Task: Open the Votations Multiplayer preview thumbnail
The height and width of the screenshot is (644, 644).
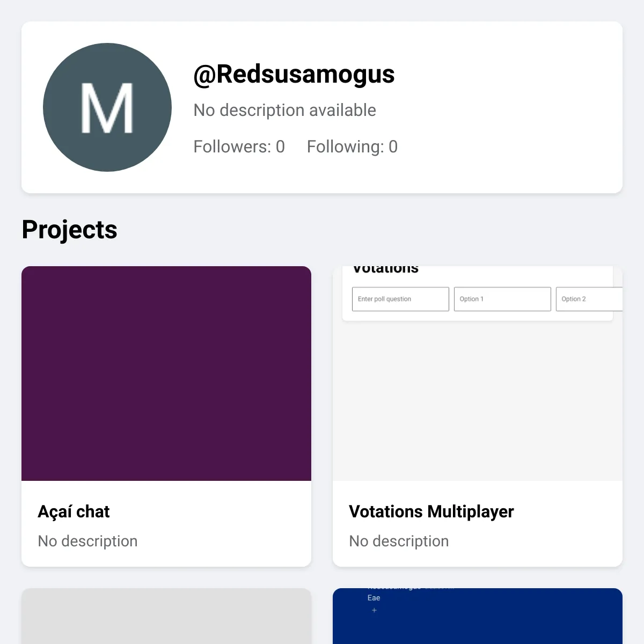Action: (478, 374)
